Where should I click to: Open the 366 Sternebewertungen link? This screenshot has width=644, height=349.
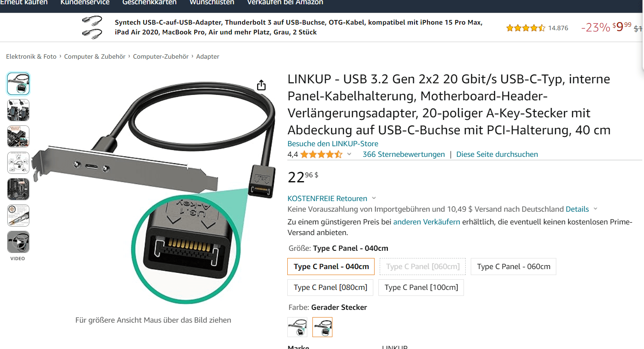click(404, 154)
